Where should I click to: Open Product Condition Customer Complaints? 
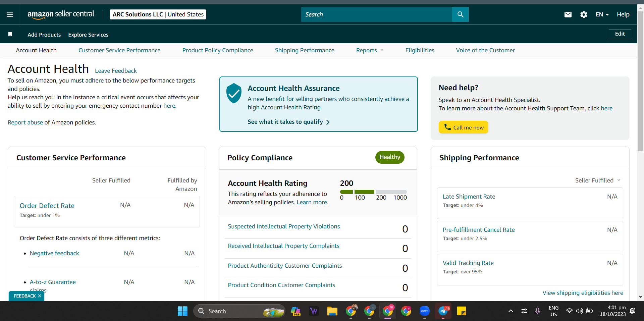[x=281, y=285]
